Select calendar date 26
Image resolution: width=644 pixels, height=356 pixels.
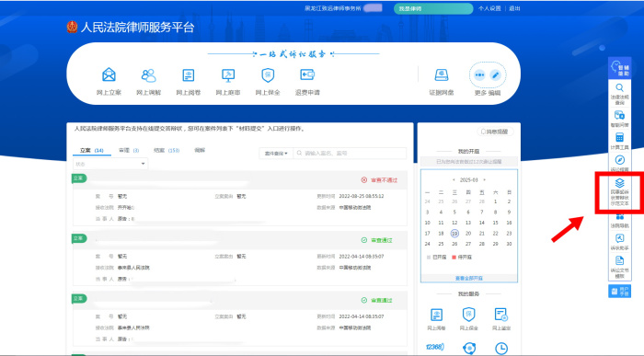click(x=454, y=244)
